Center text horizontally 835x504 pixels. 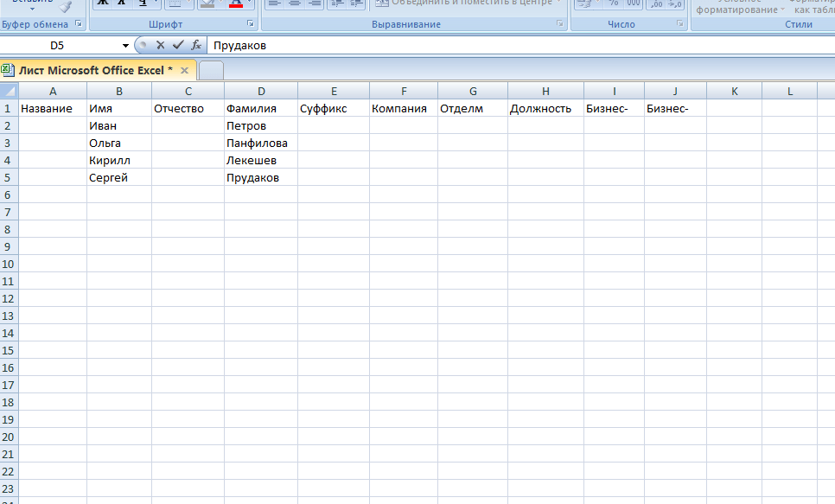click(x=295, y=3)
